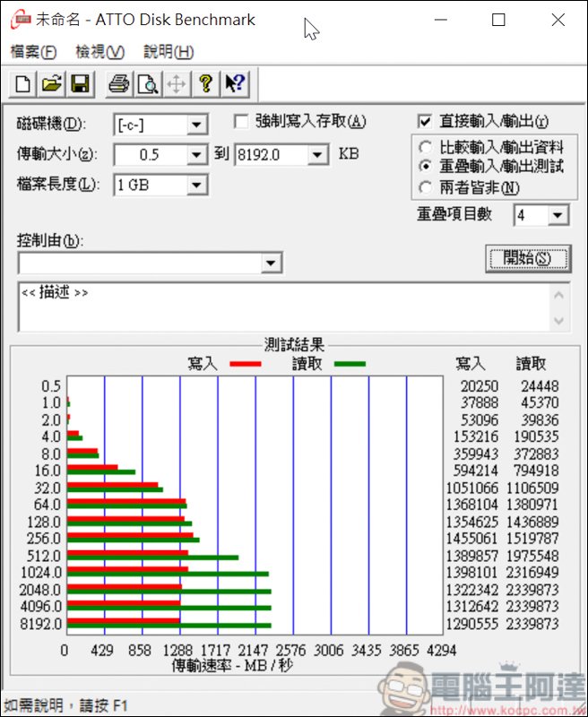Screen dimensions: 588x717
Task: Select the 比較輸入/輸出資料 radio option
Action: [425, 147]
